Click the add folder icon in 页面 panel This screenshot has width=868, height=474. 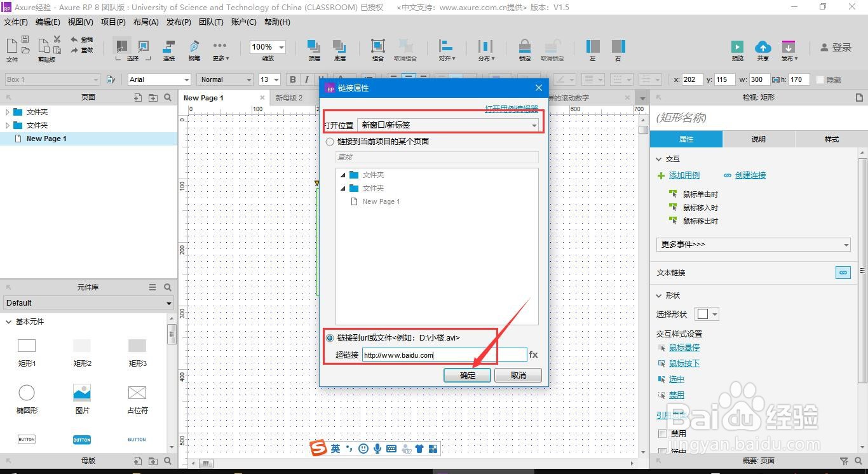coord(153,97)
